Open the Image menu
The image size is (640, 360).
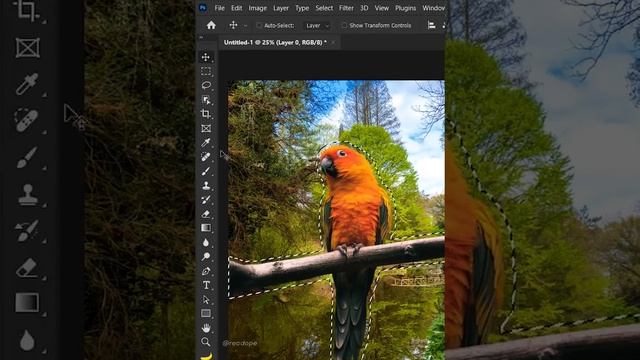click(x=258, y=8)
